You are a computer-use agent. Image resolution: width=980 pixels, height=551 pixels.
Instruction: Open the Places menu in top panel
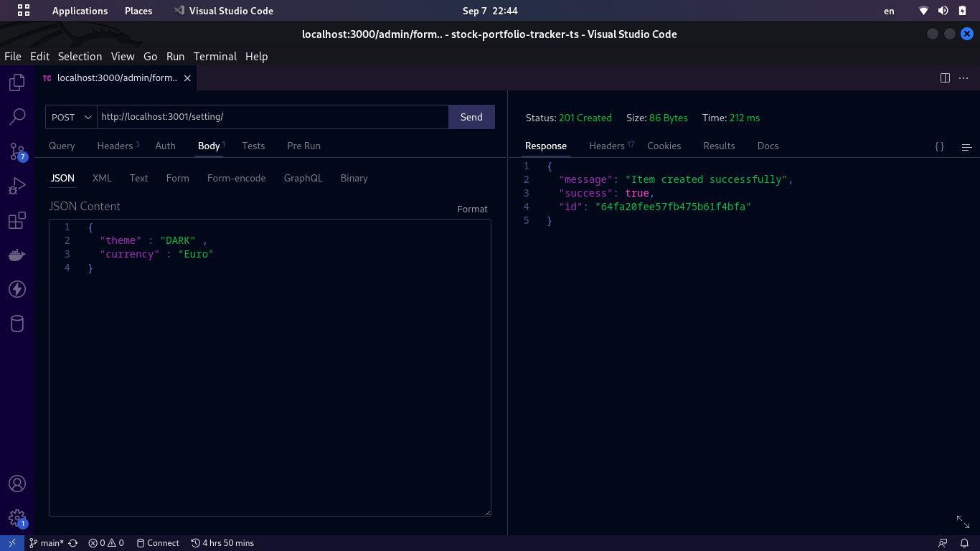(x=138, y=11)
